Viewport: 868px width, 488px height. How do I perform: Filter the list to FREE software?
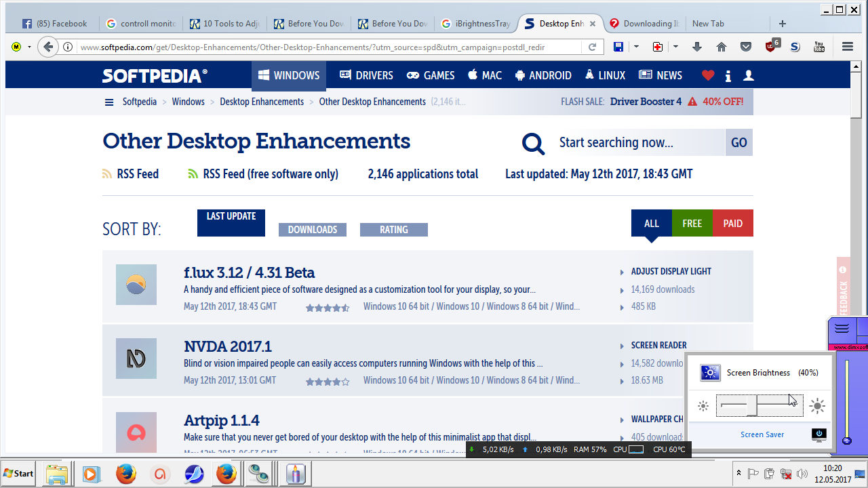(x=692, y=223)
